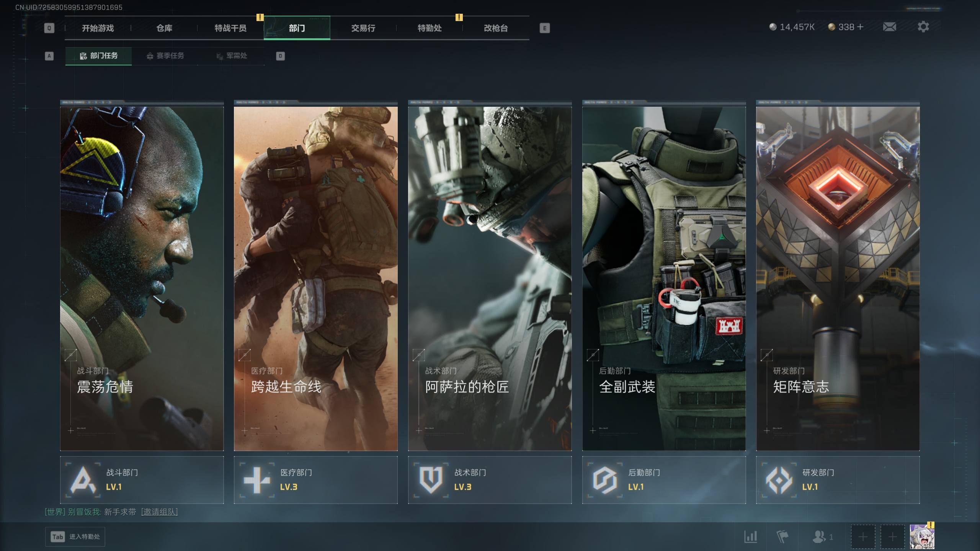Click the tactical department shield icon
This screenshot has height=551, width=980.
pos(431,480)
